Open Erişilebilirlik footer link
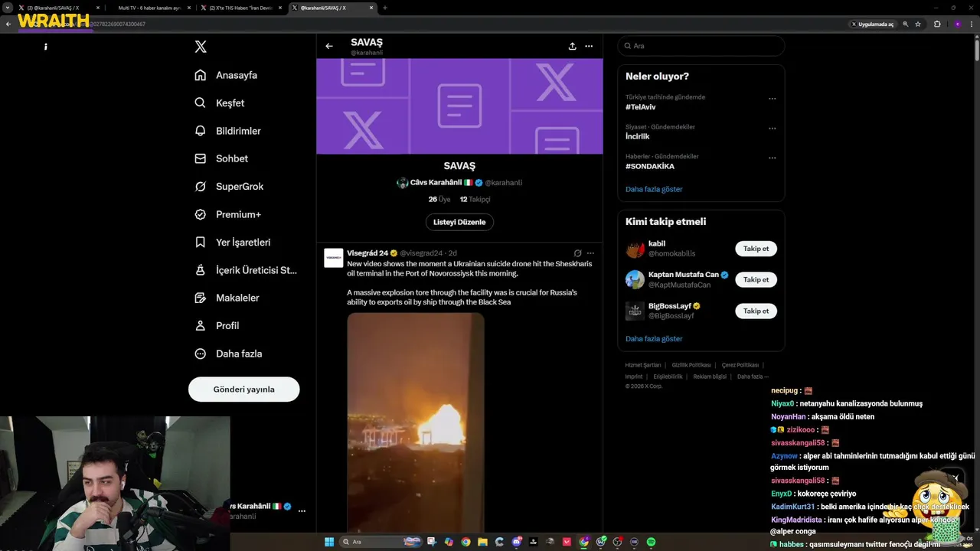The width and height of the screenshot is (980, 551). click(668, 377)
